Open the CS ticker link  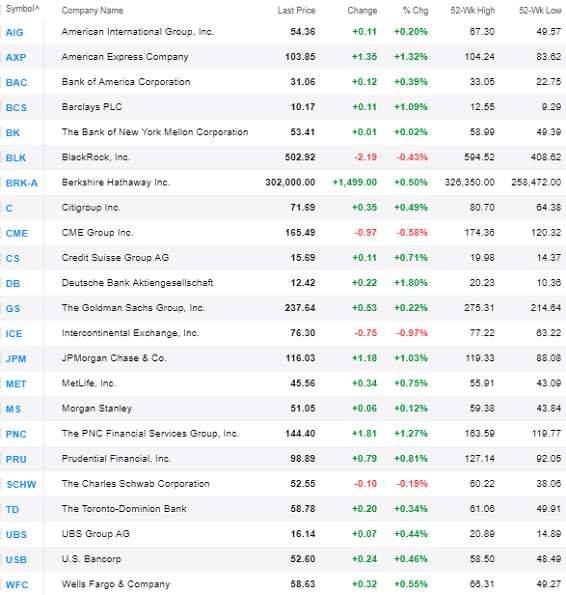point(13,258)
